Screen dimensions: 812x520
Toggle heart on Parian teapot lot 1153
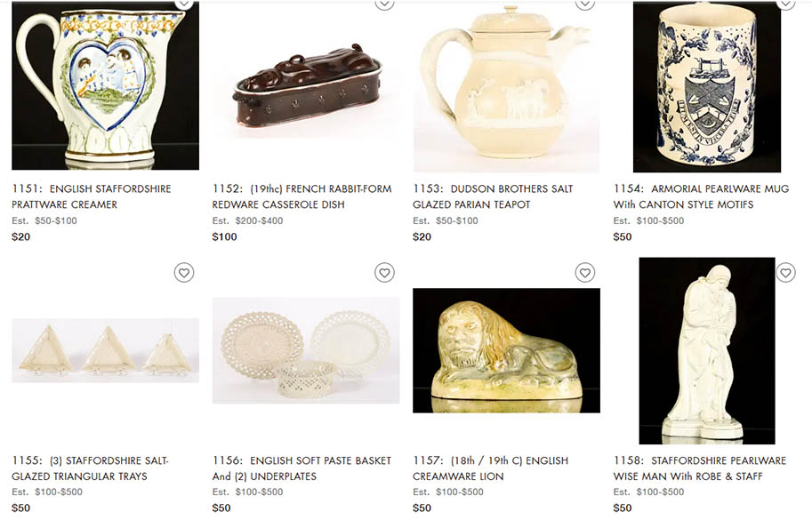click(x=585, y=4)
